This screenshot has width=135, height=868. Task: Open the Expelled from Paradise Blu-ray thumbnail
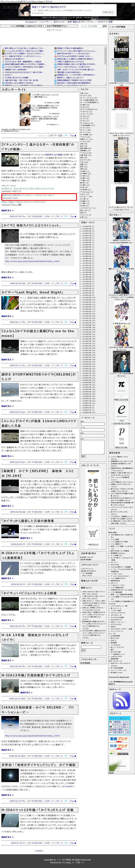[x=121, y=228]
